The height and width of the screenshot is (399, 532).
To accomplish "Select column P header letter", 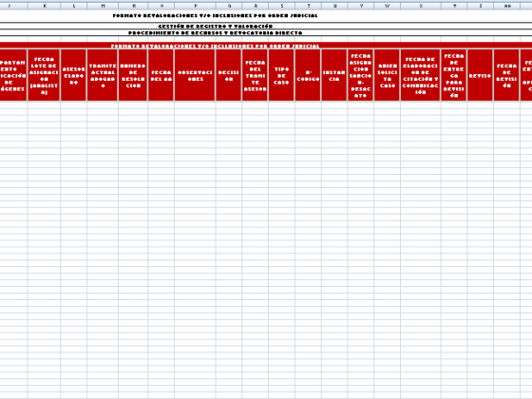I will 195,6.
